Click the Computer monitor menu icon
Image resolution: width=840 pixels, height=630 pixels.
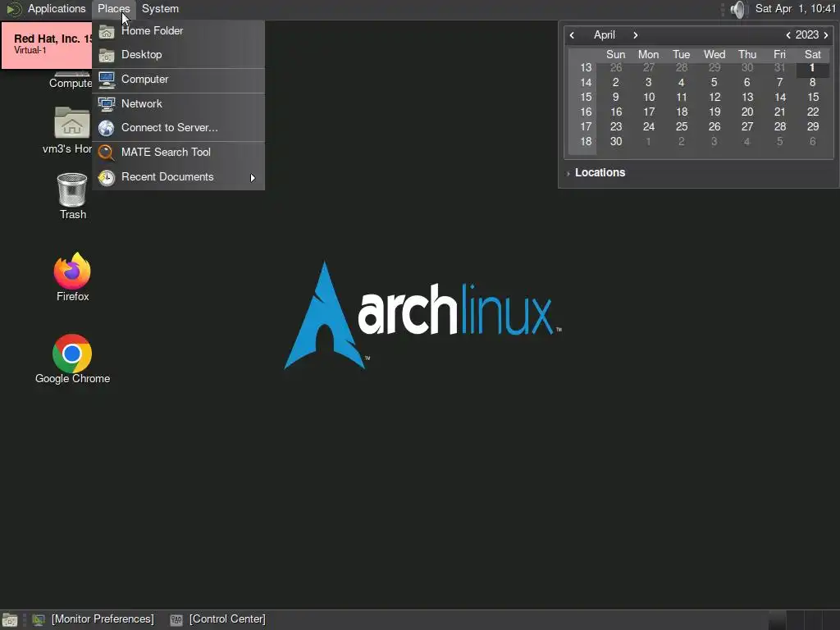point(107,80)
